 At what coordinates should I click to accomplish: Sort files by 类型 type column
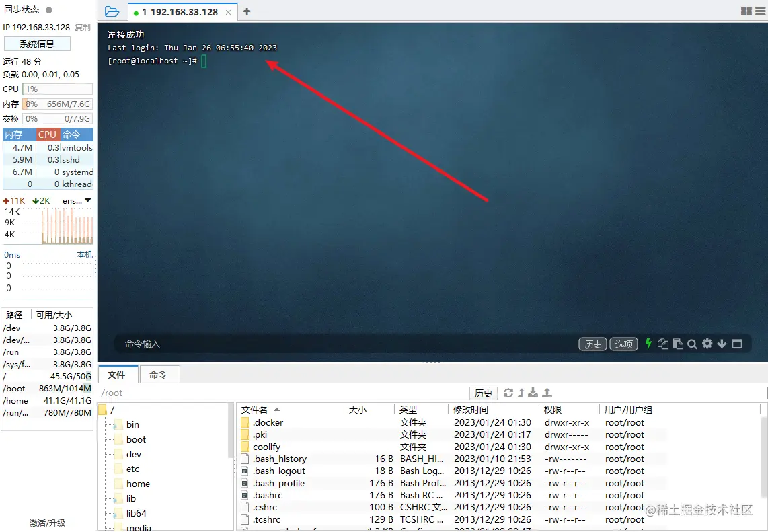421,410
